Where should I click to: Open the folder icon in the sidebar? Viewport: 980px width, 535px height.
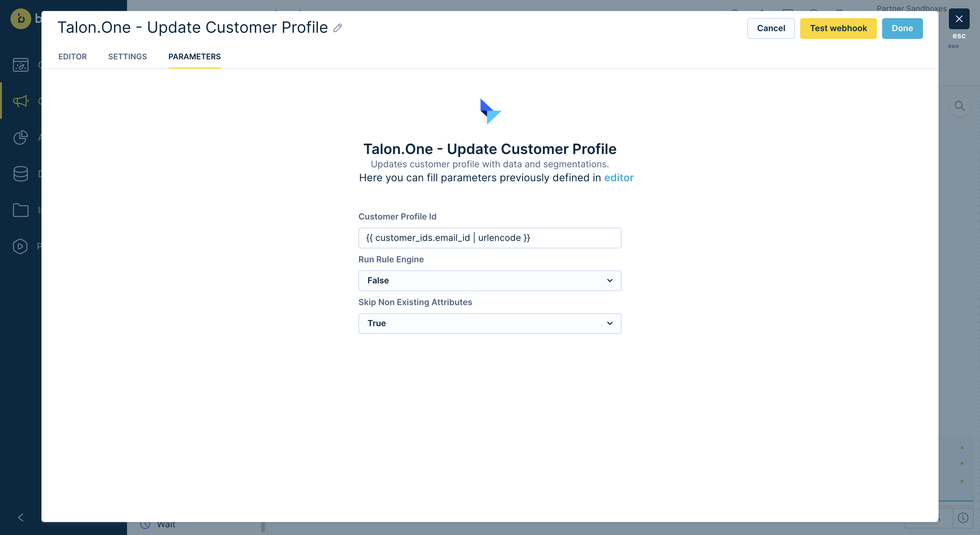(x=20, y=210)
